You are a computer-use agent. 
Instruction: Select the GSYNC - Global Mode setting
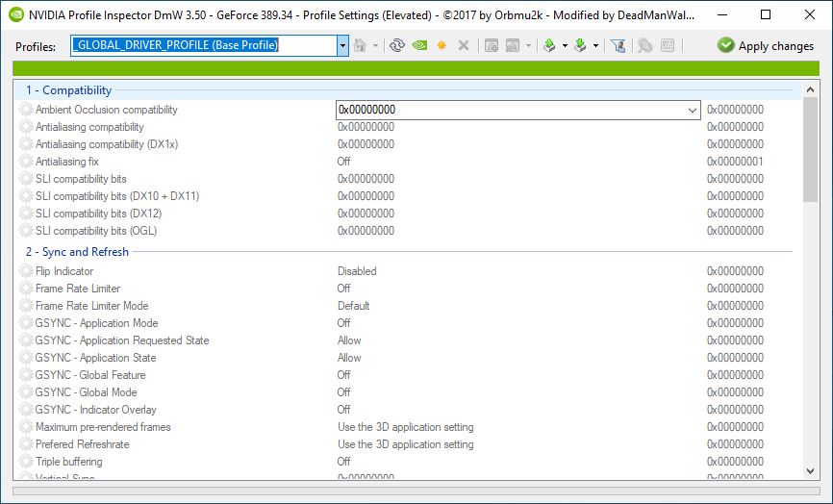click(408, 392)
